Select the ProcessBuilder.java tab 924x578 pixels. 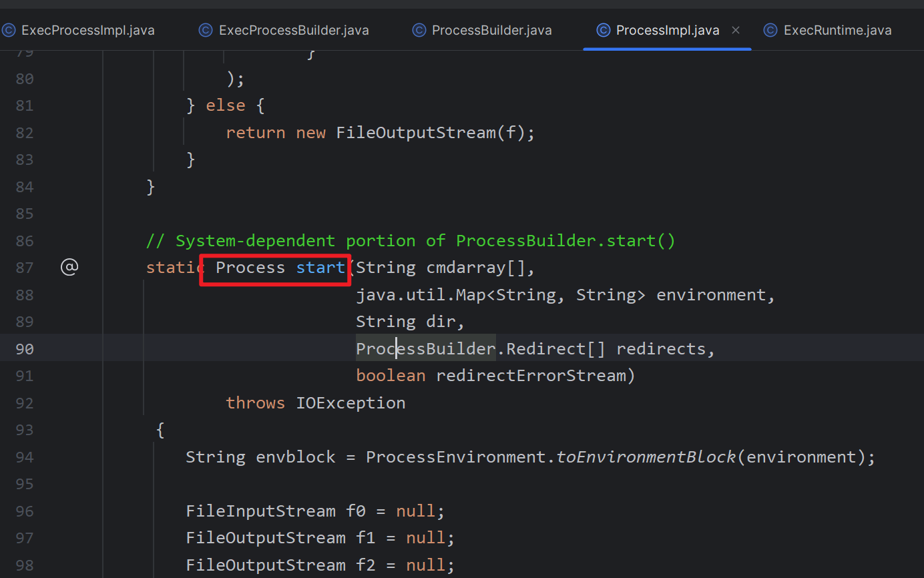pos(491,30)
